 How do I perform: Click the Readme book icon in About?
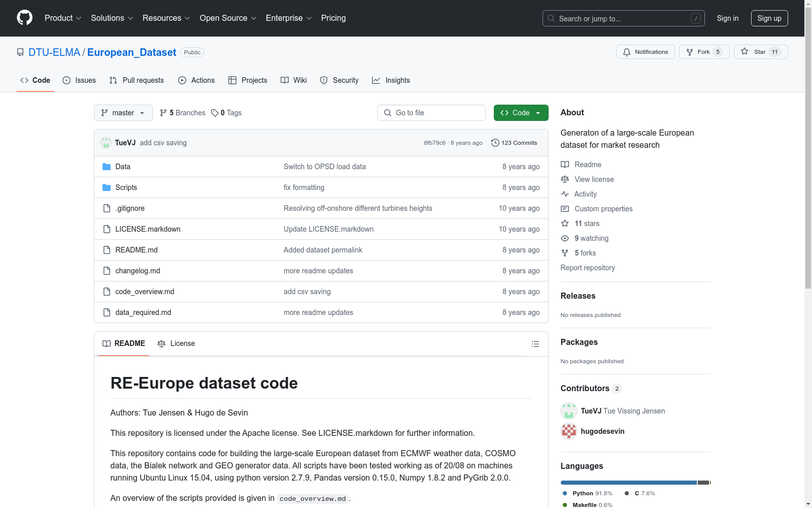[565, 165]
